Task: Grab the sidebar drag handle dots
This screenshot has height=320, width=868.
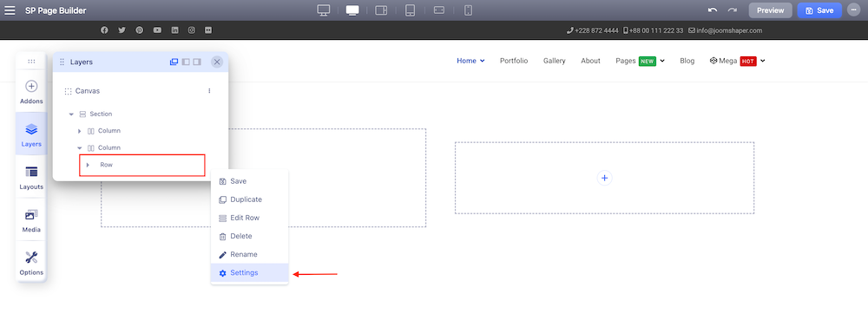Action: point(31,62)
